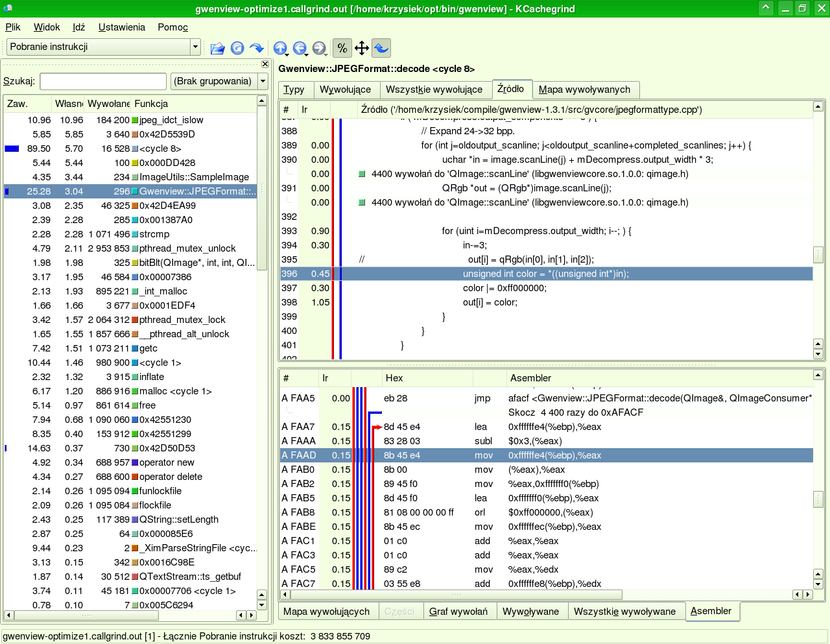This screenshot has height=644, width=830.
Task: Sort by the Własny column header
Action: [68, 104]
